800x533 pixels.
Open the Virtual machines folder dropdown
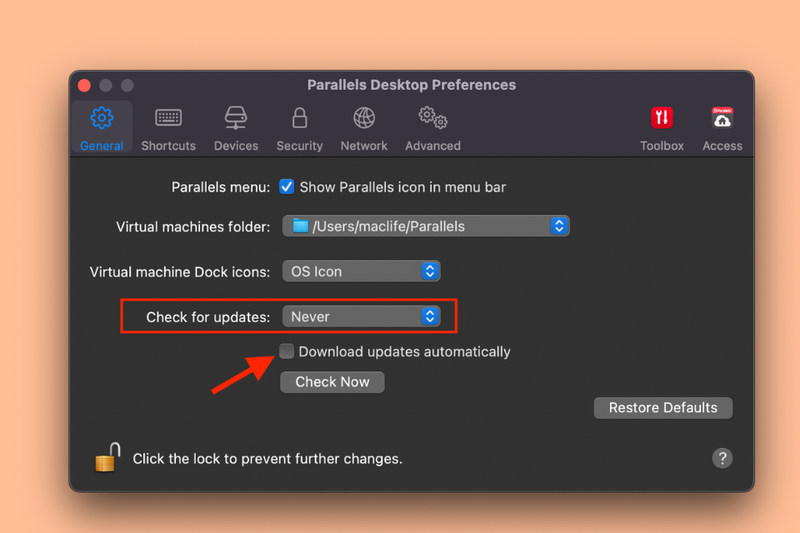tap(426, 226)
